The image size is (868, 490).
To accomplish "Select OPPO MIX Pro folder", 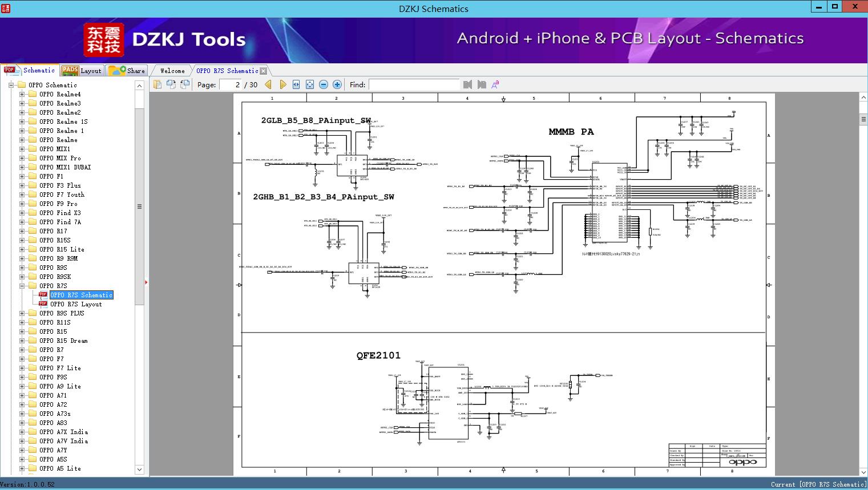I will coord(60,158).
